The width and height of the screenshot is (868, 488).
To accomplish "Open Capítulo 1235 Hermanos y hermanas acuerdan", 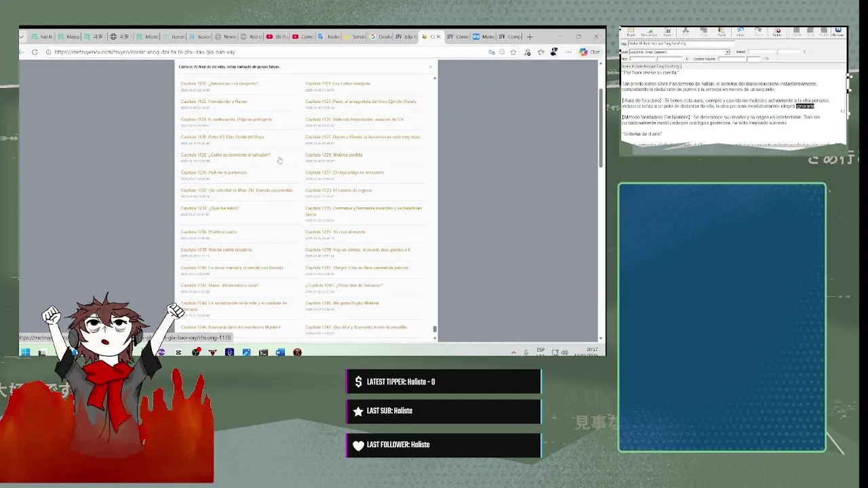I will click(x=363, y=211).
